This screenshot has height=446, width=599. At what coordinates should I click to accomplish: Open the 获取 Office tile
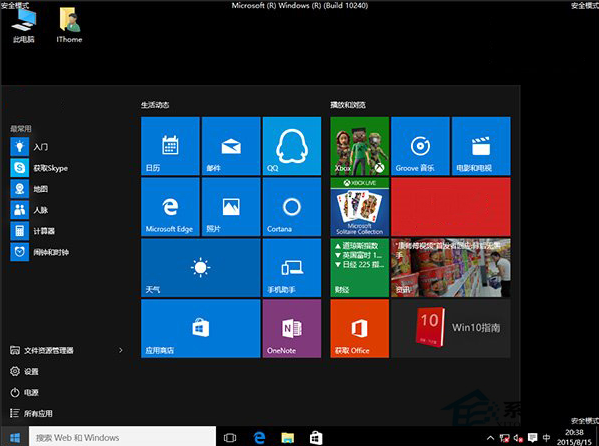359,328
